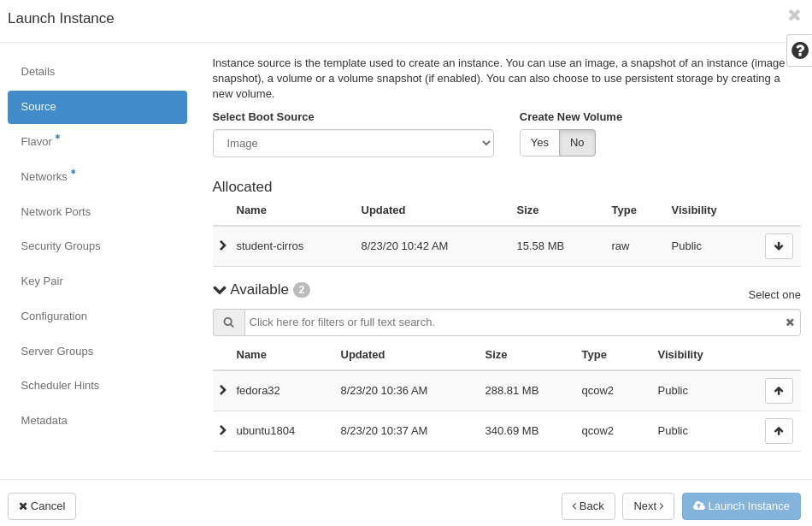
Task: Click the 8/23/20 10:36 AM updated value
Action: pyautogui.click(x=384, y=391)
